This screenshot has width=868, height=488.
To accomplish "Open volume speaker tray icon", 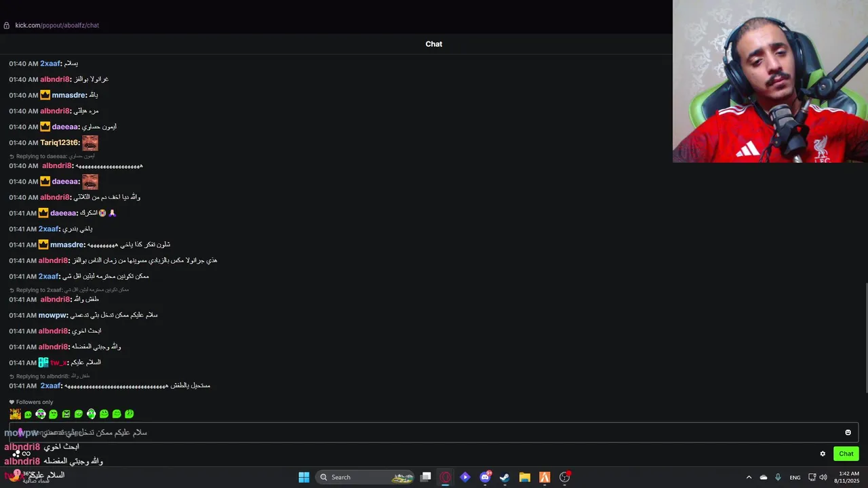I will pyautogui.click(x=823, y=477).
